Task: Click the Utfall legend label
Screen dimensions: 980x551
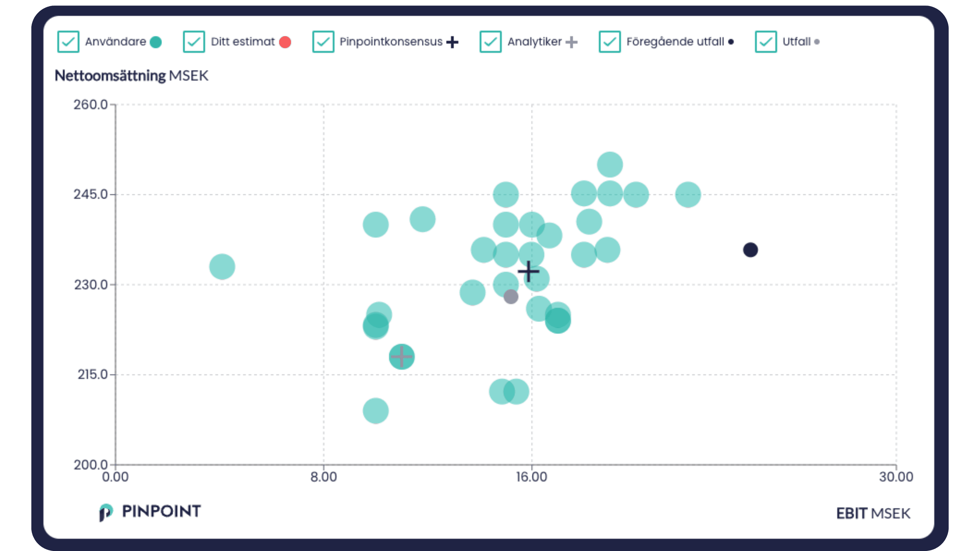Action: [796, 41]
